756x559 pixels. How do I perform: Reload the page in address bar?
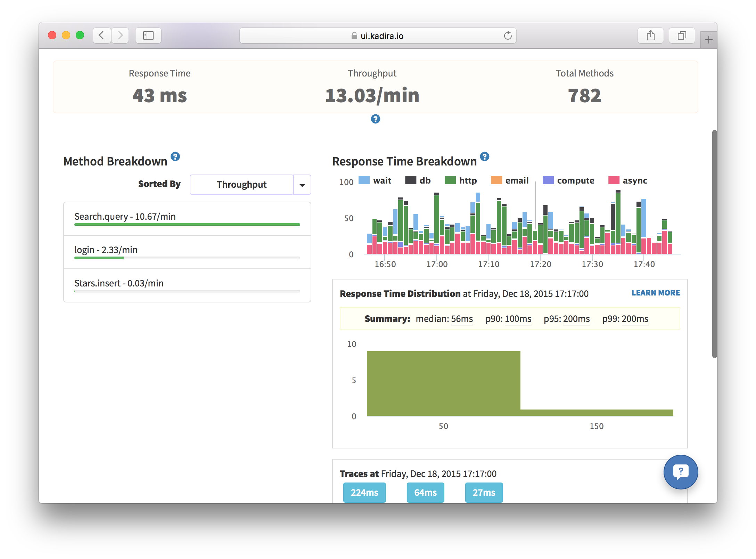[x=508, y=35]
